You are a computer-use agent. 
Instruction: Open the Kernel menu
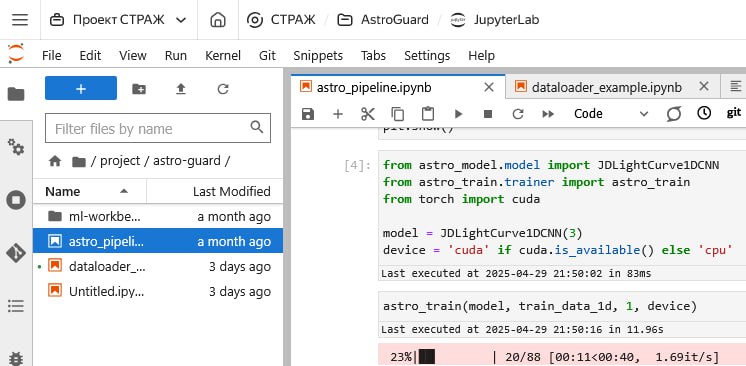223,56
